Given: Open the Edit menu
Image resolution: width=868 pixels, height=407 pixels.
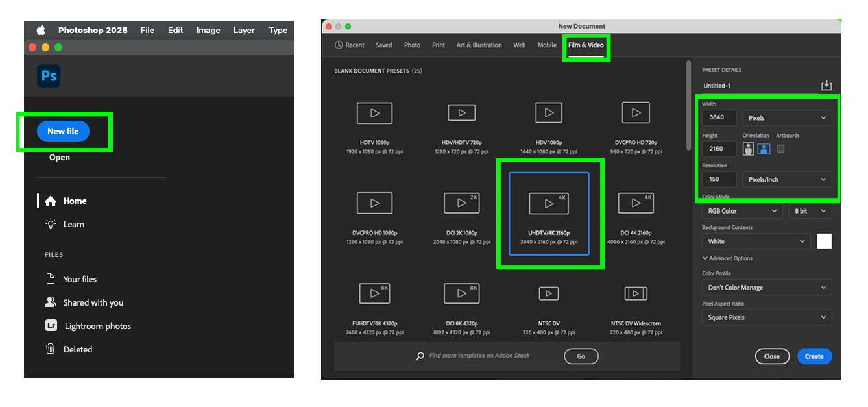Looking at the screenshot, I should tap(175, 30).
